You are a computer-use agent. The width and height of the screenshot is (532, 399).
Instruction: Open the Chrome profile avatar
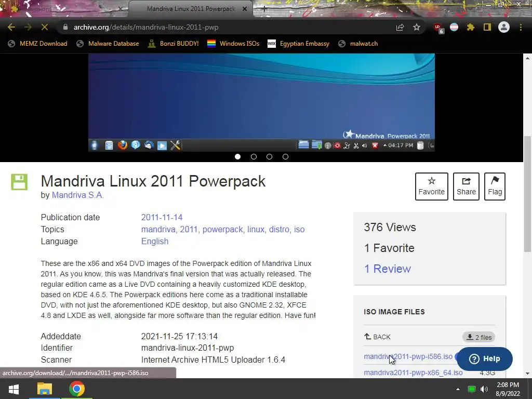[x=504, y=27]
